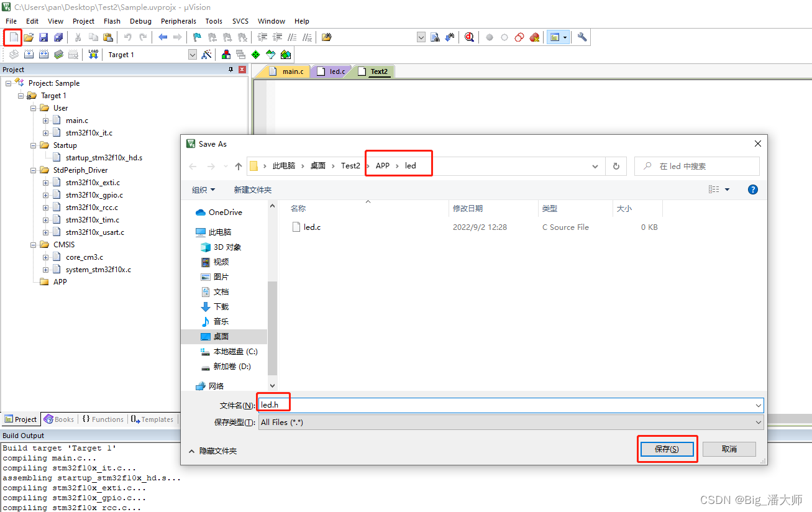Image resolution: width=812 pixels, height=512 pixels.
Task: Open the view options dropdown arrow in the dialog
Action: coord(728,190)
